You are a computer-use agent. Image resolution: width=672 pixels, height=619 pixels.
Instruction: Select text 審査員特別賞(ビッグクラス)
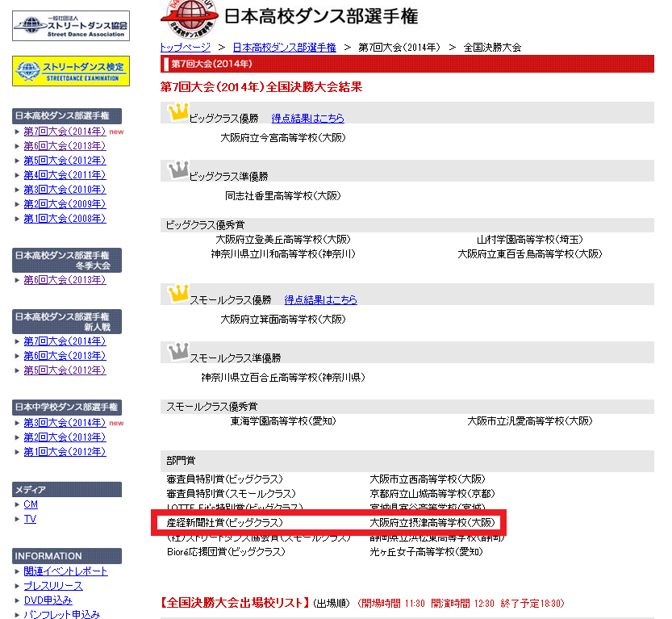pos(224,479)
